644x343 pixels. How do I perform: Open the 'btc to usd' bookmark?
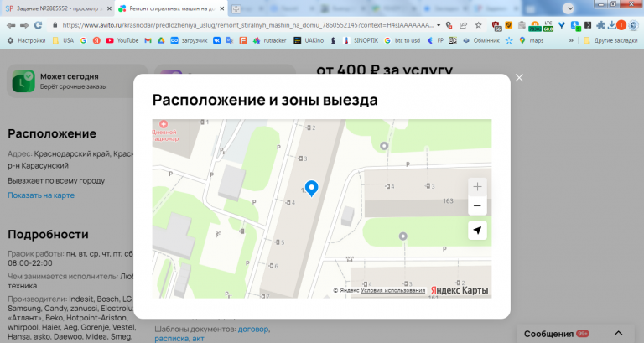pyautogui.click(x=402, y=40)
